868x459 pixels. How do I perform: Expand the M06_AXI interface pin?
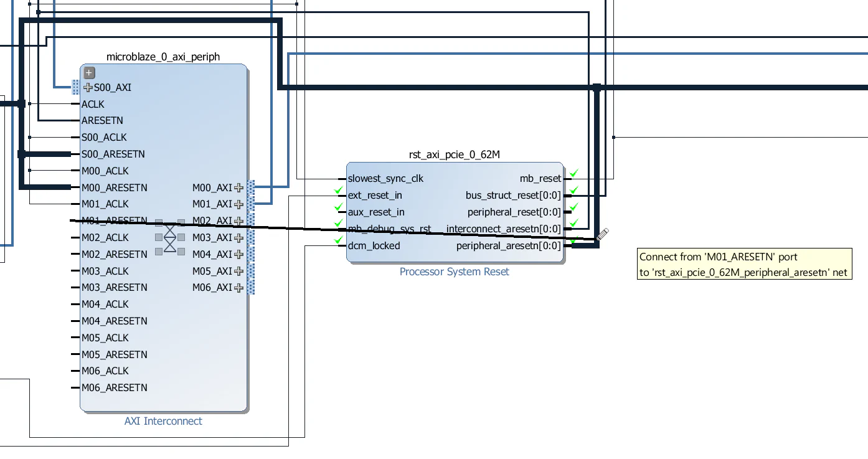click(240, 288)
